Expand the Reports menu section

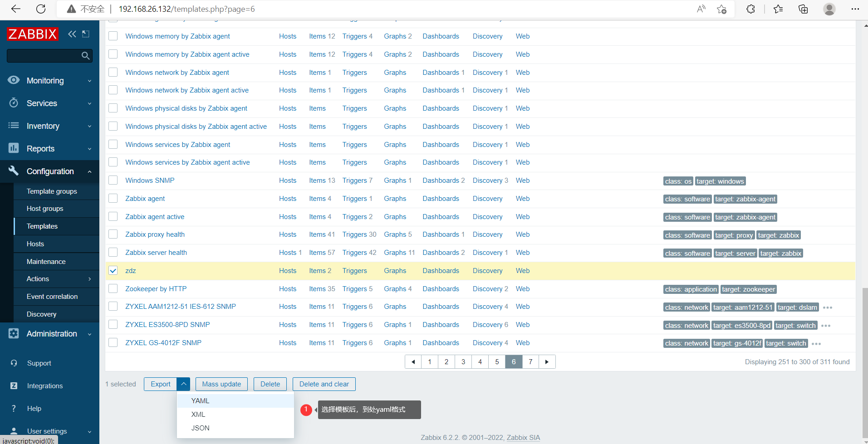click(89, 149)
